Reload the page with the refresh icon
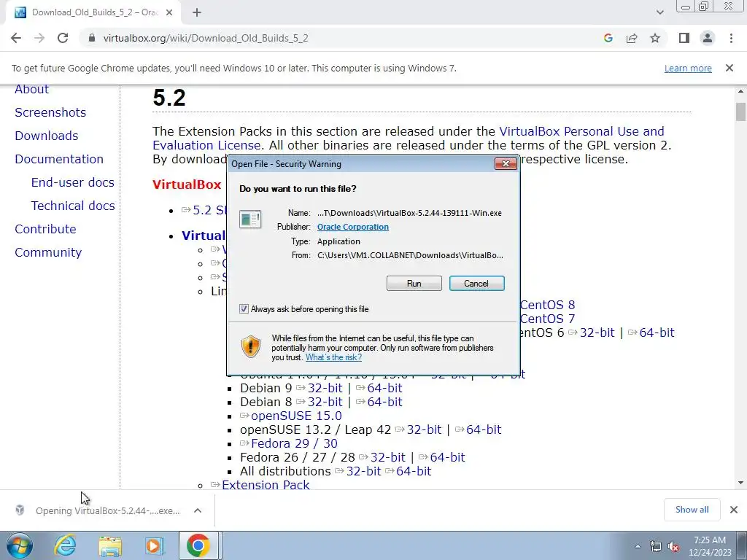Image resolution: width=747 pixels, height=560 pixels. (x=63, y=38)
